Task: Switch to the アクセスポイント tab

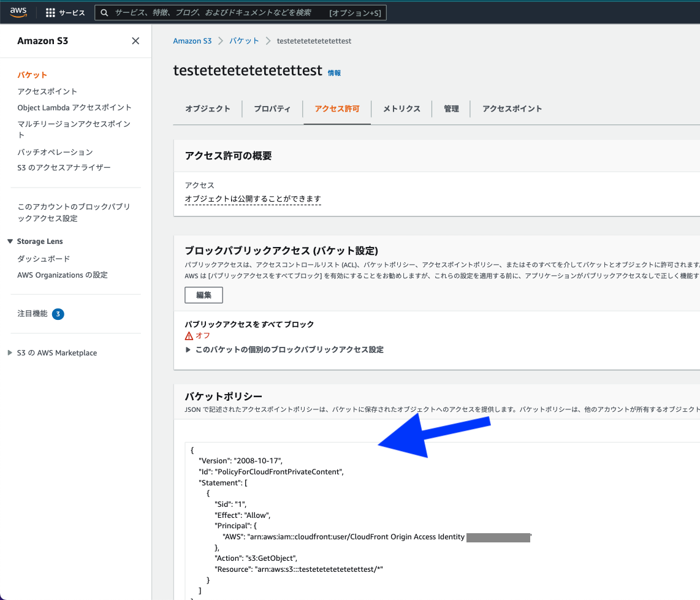Action: coord(512,108)
